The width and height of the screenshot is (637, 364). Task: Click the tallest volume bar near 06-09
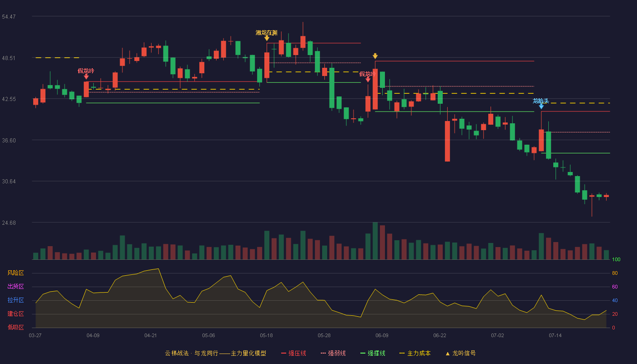pos(375,241)
